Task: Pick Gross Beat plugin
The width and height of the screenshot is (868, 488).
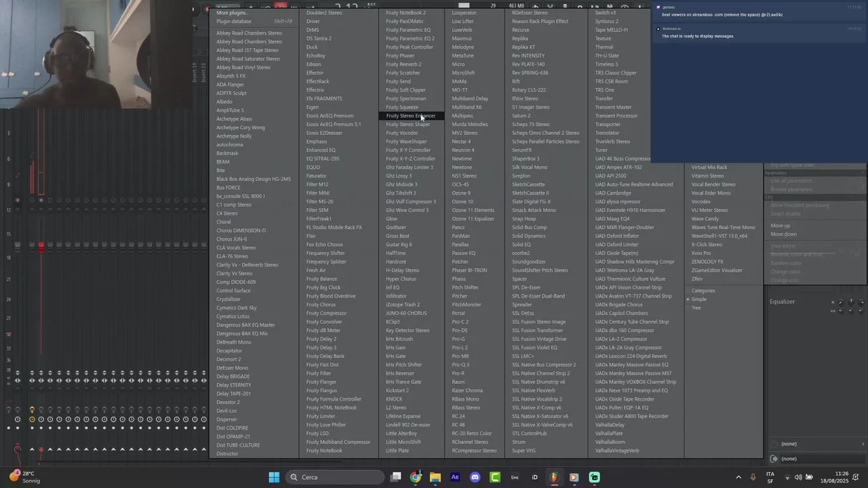Action: [397, 236]
